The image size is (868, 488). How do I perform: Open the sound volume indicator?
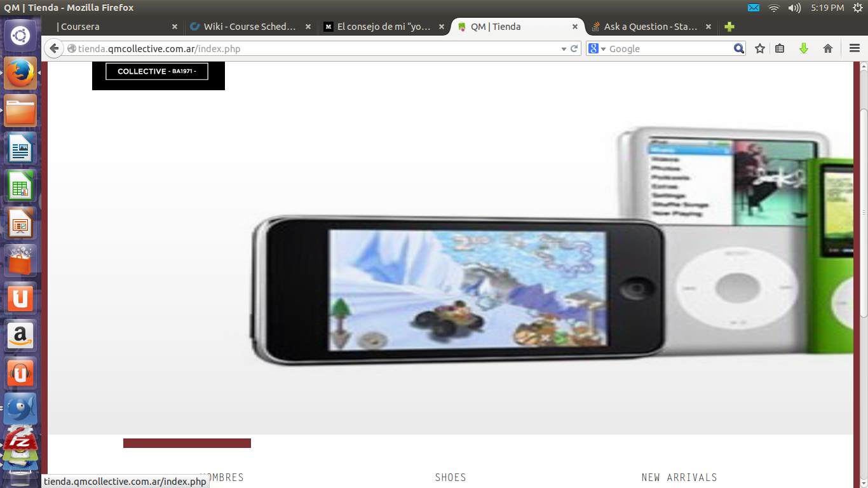tap(794, 8)
